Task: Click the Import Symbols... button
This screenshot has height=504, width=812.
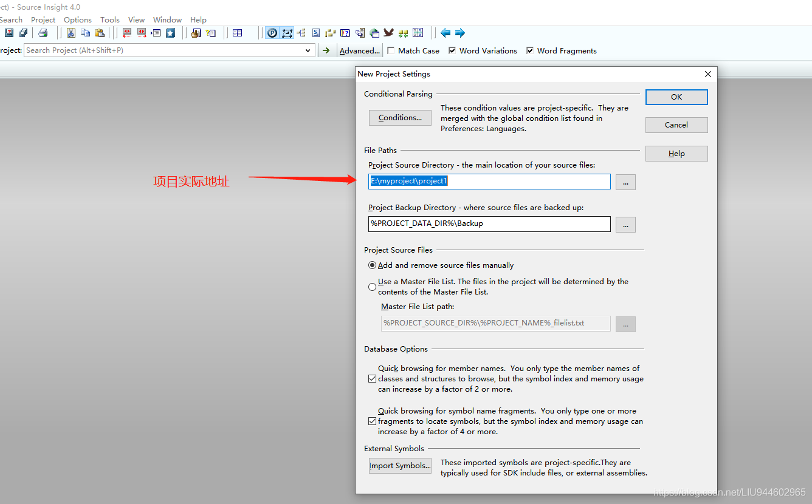Action: [x=400, y=466]
